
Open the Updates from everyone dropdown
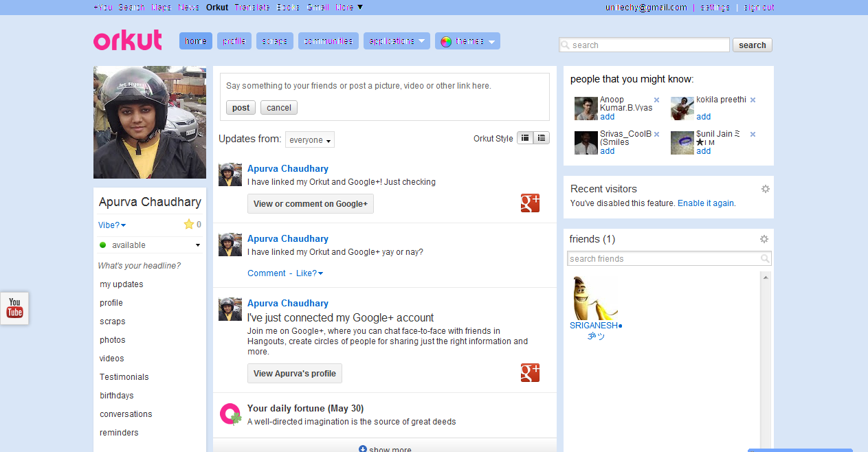point(309,139)
